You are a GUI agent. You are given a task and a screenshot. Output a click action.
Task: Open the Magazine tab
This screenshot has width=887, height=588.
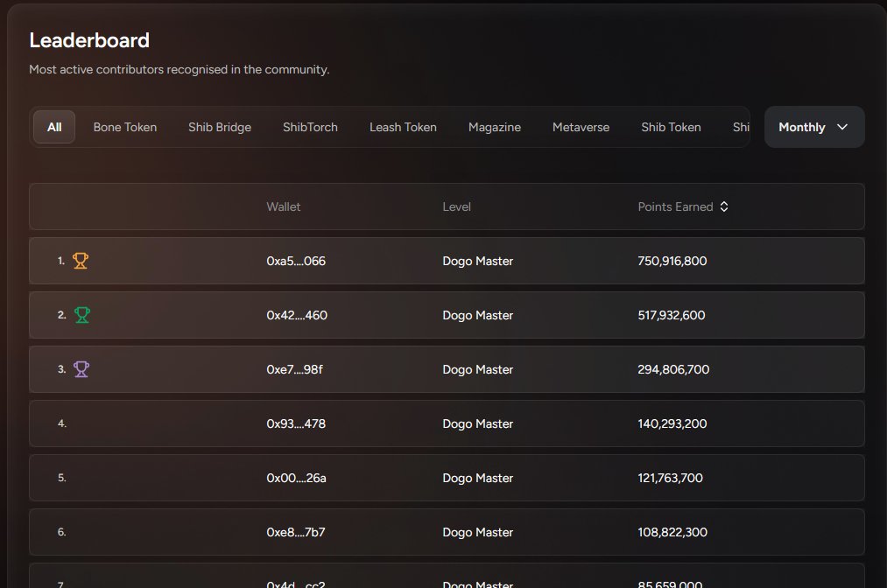click(495, 127)
